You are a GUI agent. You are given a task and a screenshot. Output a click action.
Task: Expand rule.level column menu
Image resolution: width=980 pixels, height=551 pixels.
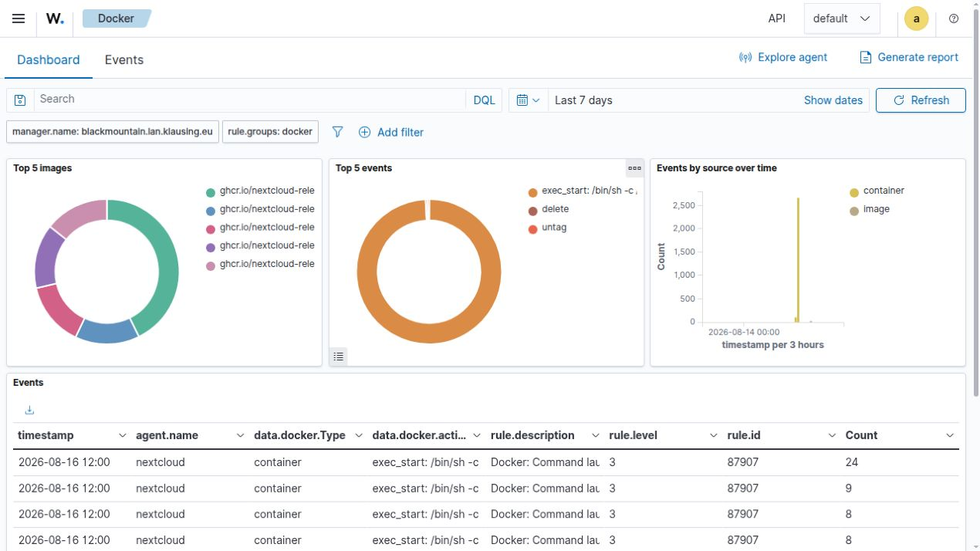pos(714,436)
